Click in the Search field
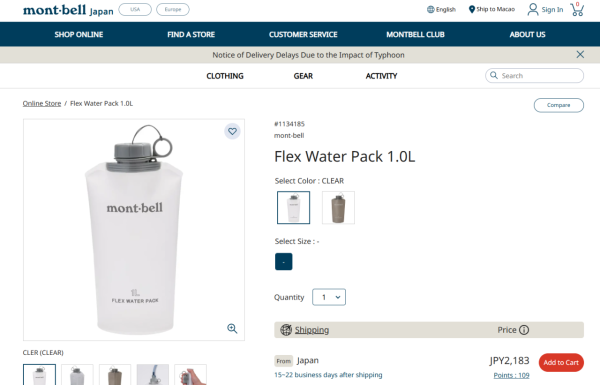600x385 pixels. coord(535,75)
